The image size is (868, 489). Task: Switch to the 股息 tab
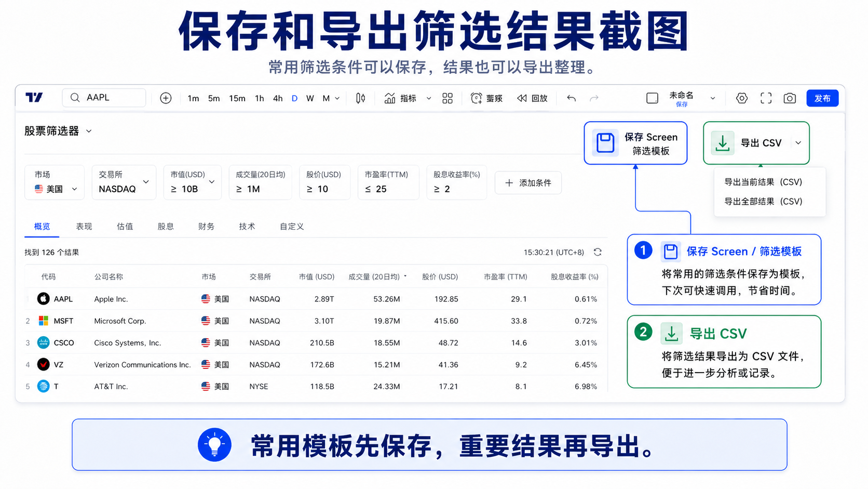coord(166,227)
